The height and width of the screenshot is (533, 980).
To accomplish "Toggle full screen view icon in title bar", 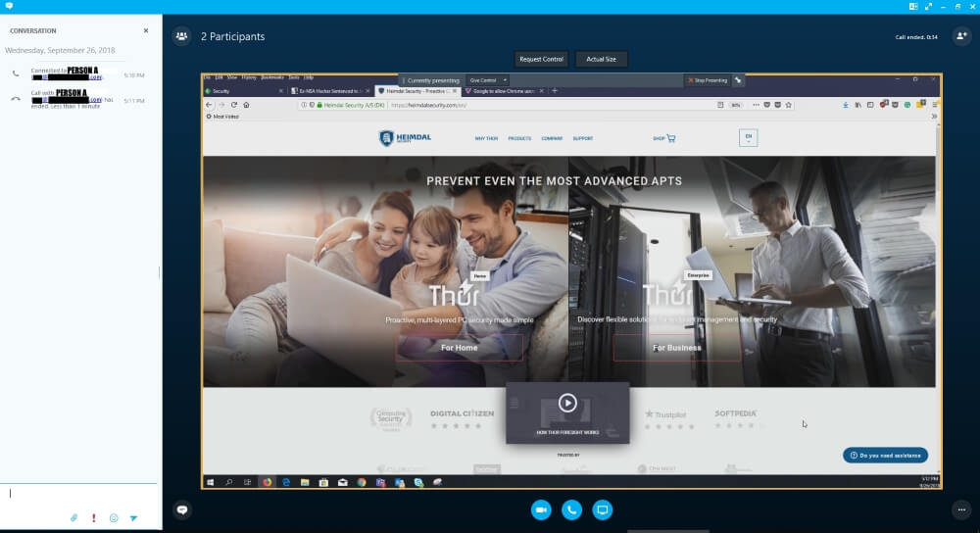I will tap(928, 6).
